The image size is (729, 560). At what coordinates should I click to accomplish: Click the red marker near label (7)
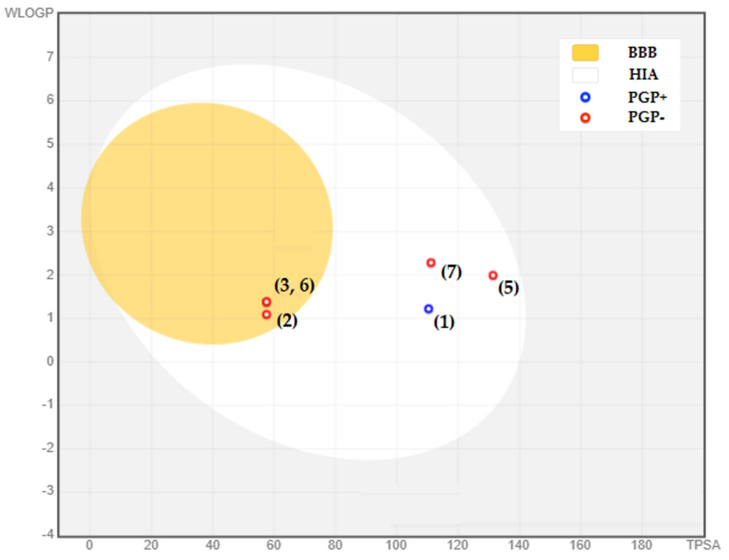[431, 263]
